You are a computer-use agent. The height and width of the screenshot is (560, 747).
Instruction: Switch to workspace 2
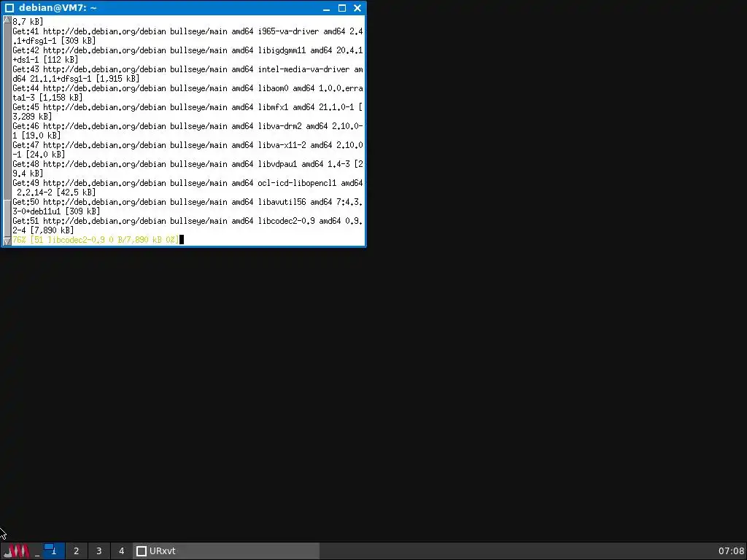(x=76, y=551)
